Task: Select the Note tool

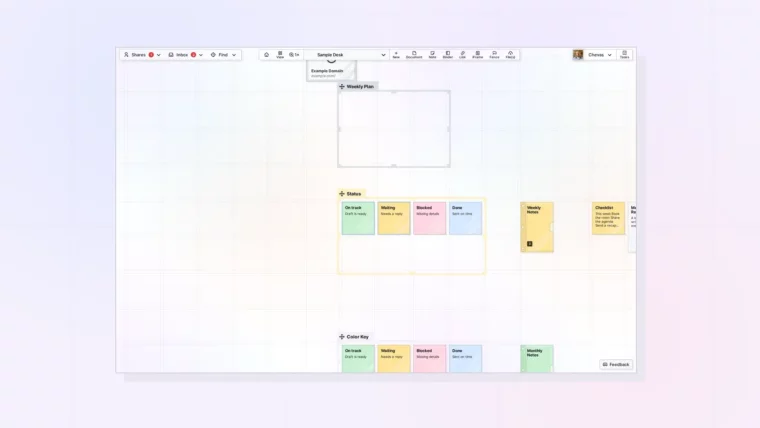Action: click(x=432, y=55)
